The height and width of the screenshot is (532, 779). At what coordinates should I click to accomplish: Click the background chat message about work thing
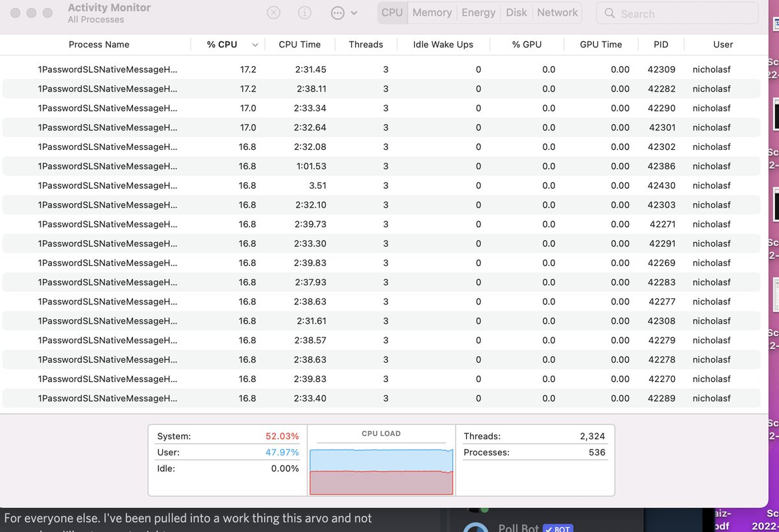tap(188, 518)
